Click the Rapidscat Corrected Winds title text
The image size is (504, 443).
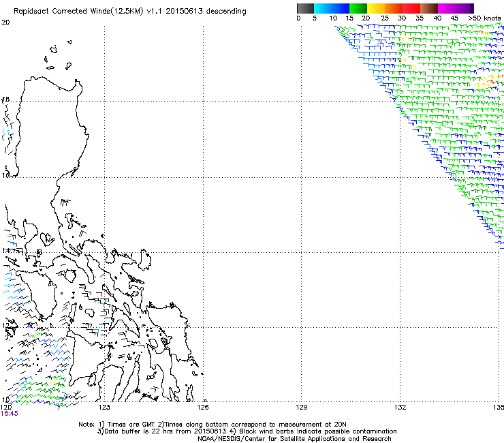coord(130,12)
